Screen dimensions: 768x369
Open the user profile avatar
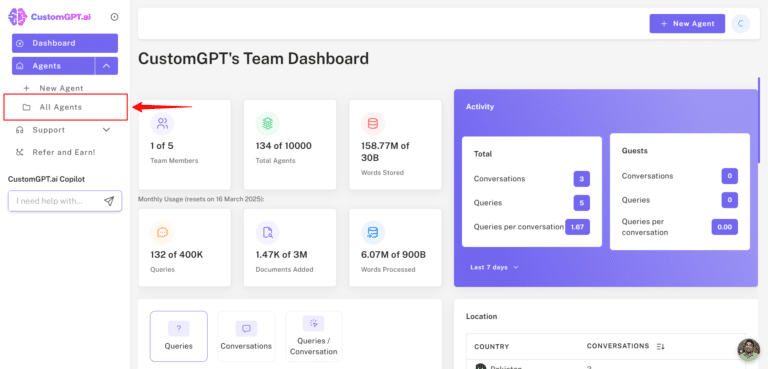[x=741, y=24]
